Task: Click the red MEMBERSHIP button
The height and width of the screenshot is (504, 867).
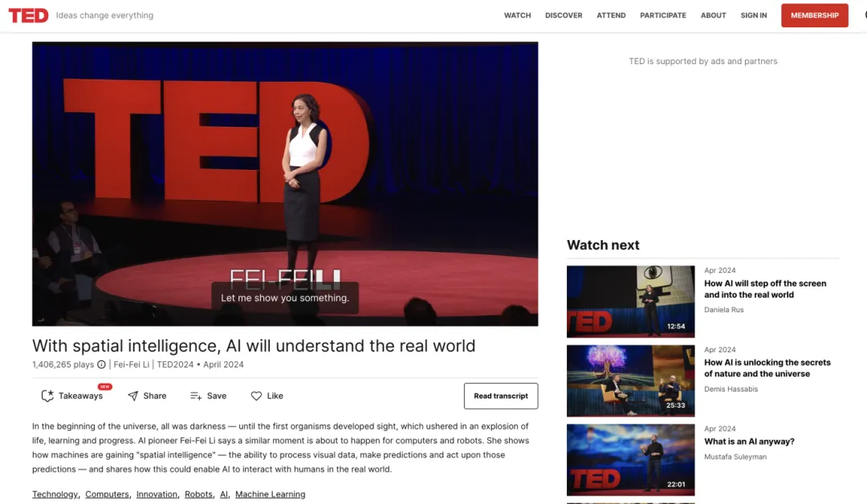Action: point(815,15)
